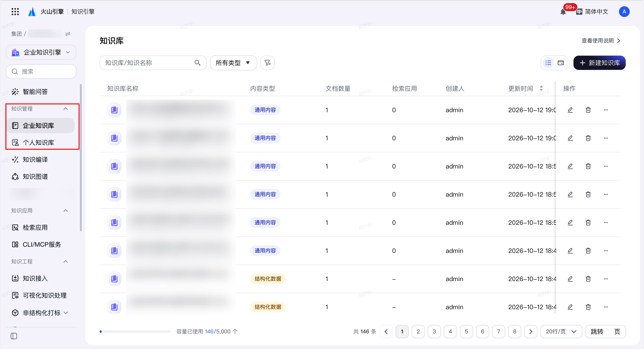Open the 所有类型 type dropdown

pyautogui.click(x=234, y=63)
